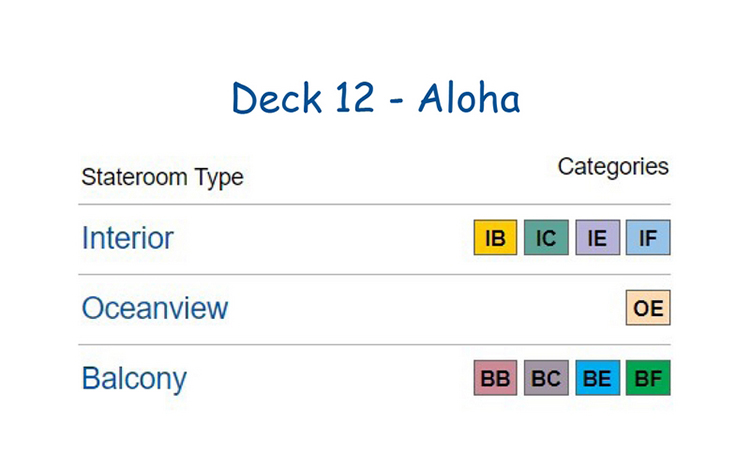Click divider line under Stateroom Type header
This screenshot has height=453, width=750.
tap(375, 204)
